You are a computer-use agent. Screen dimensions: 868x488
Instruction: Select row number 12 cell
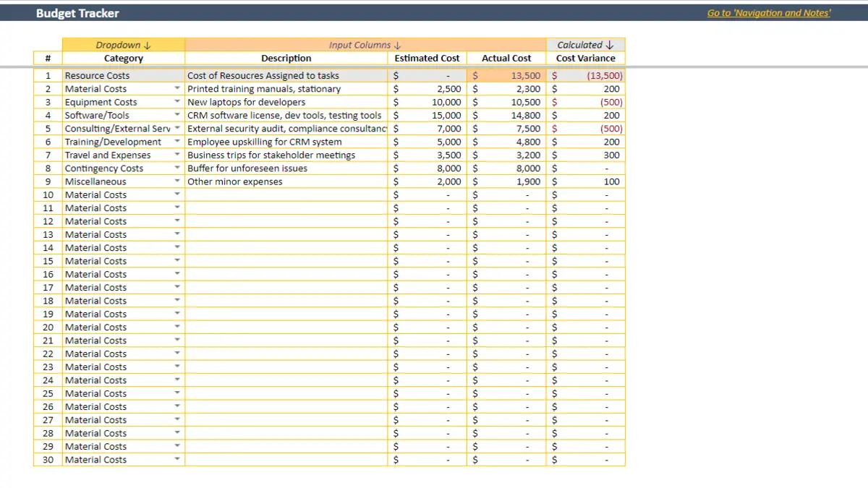point(48,221)
